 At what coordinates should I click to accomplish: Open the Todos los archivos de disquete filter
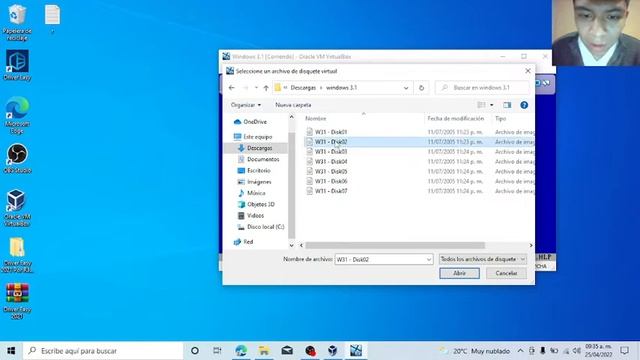pos(483,259)
